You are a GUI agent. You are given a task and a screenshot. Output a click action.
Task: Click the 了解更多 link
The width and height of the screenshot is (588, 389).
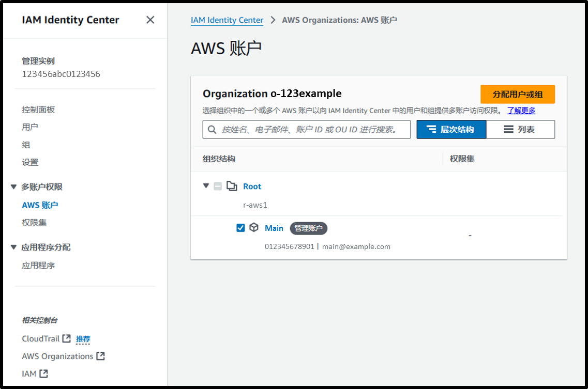click(x=521, y=111)
